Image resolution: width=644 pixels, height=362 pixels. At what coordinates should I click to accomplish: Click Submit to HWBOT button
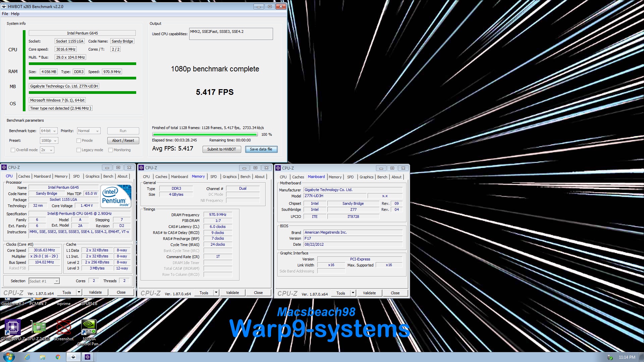click(222, 149)
